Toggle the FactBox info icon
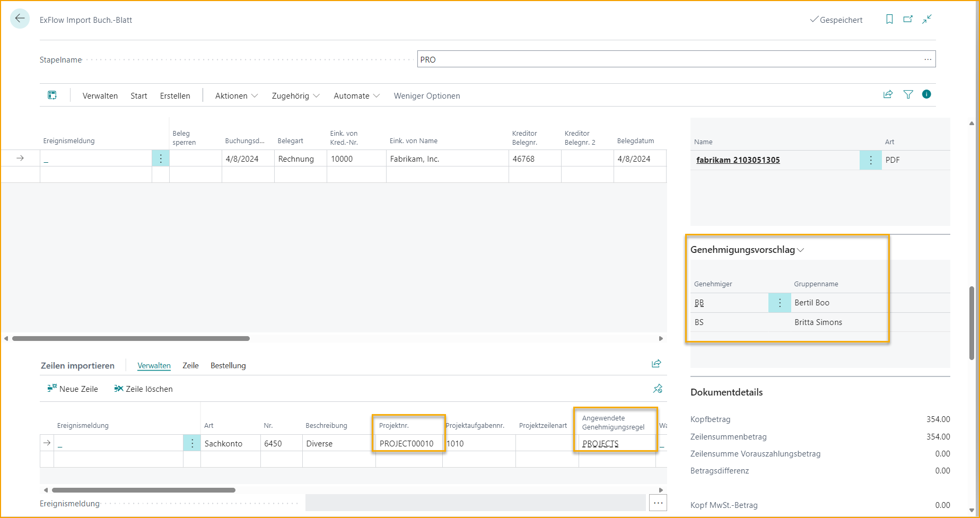The image size is (980, 518). point(926,94)
